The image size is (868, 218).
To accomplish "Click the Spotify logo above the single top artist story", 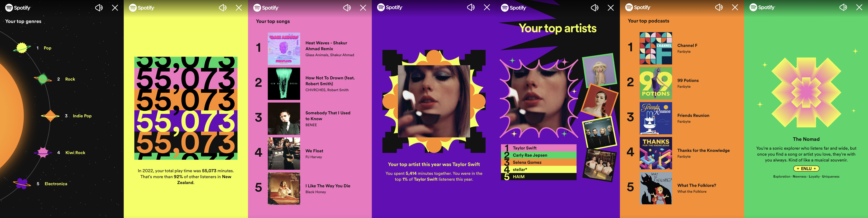I will coord(390,7).
